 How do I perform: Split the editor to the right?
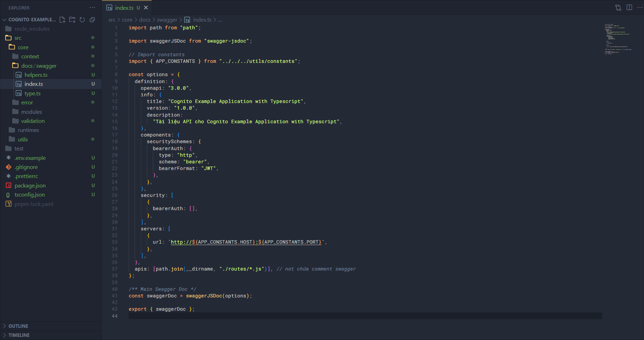click(x=629, y=8)
